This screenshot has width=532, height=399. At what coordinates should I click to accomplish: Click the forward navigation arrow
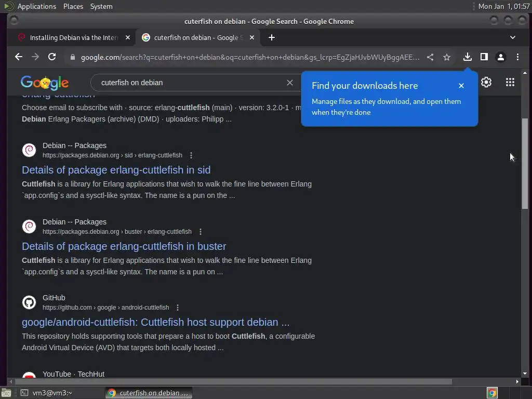coord(35,57)
